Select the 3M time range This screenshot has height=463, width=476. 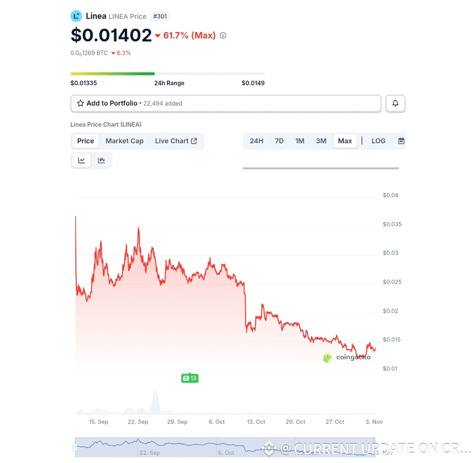pos(321,141)
